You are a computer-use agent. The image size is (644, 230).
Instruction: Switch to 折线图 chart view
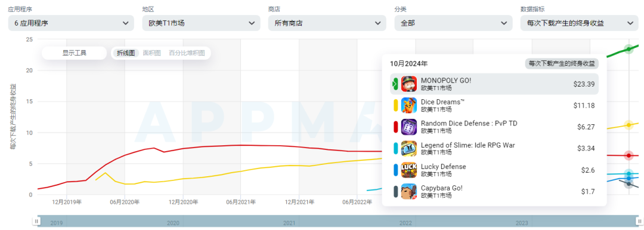pos(126,53)
